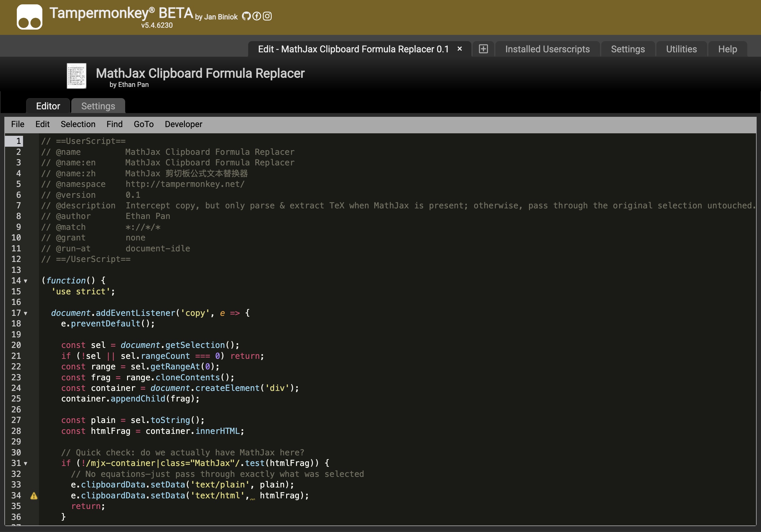Collapse the copy listener fold at line 17
Viewport: 761px width, 532px height.
tap(26, 313)
